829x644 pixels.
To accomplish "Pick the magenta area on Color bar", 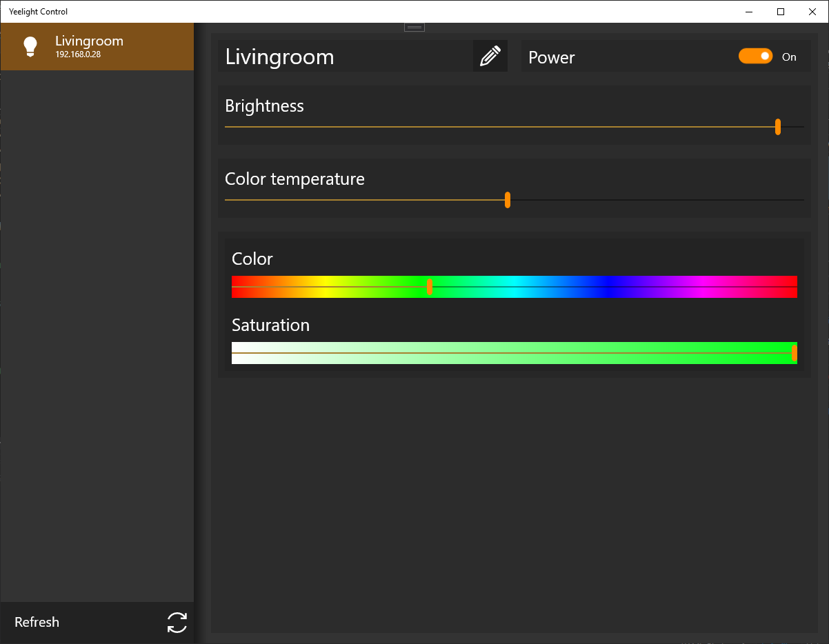I will [703, 287].
